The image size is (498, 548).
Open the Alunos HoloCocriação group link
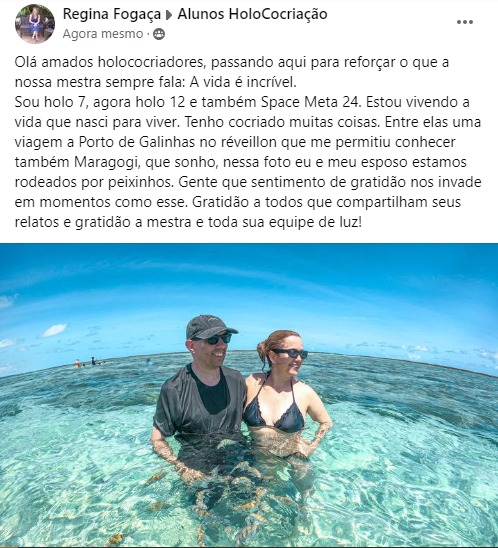pos(252,14)
